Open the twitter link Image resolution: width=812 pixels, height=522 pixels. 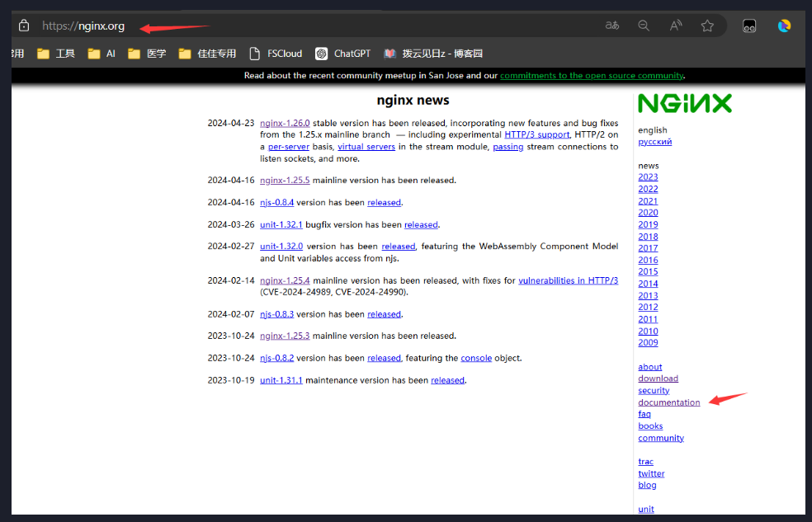(651, 473)
